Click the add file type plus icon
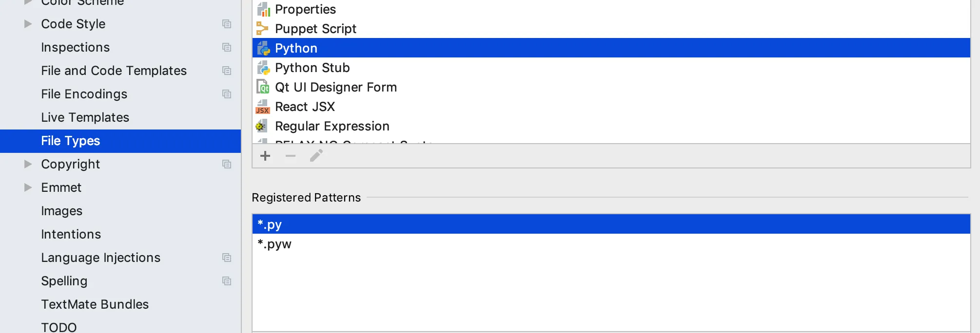Screen dimensions: 980x333 (265, 156)
